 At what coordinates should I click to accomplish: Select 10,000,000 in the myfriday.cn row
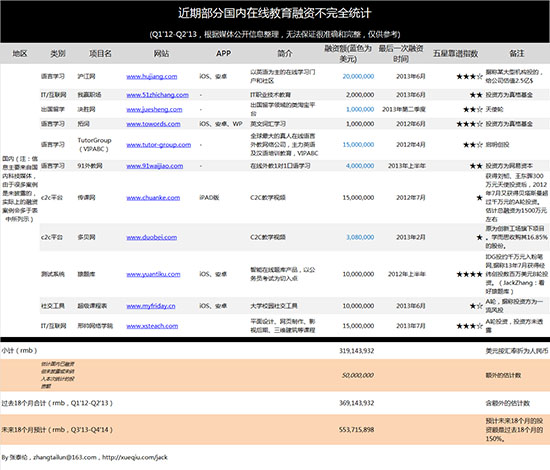(358, 306)
